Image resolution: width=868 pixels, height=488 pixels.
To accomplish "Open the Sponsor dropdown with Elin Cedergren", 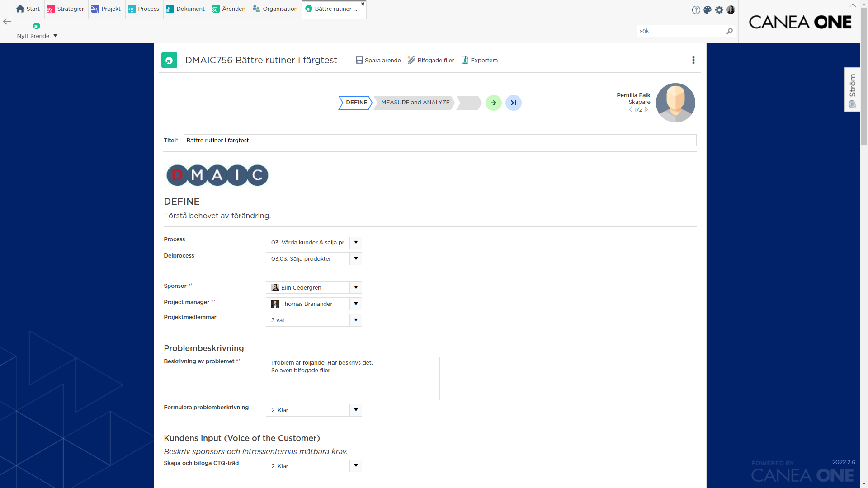I will pyautogui.click(x=356, y=287).
